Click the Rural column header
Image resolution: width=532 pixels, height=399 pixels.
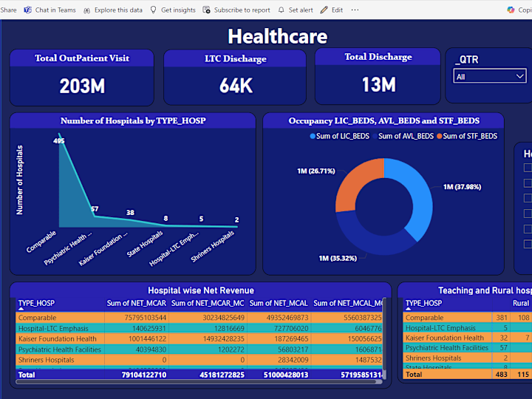click(521, 303)
